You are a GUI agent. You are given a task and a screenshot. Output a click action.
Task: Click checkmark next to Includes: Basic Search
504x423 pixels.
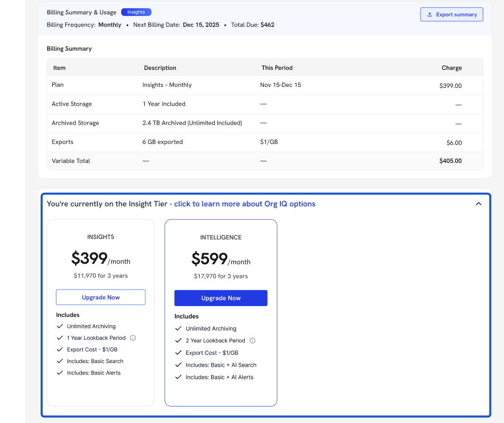[x=60, y=361]
